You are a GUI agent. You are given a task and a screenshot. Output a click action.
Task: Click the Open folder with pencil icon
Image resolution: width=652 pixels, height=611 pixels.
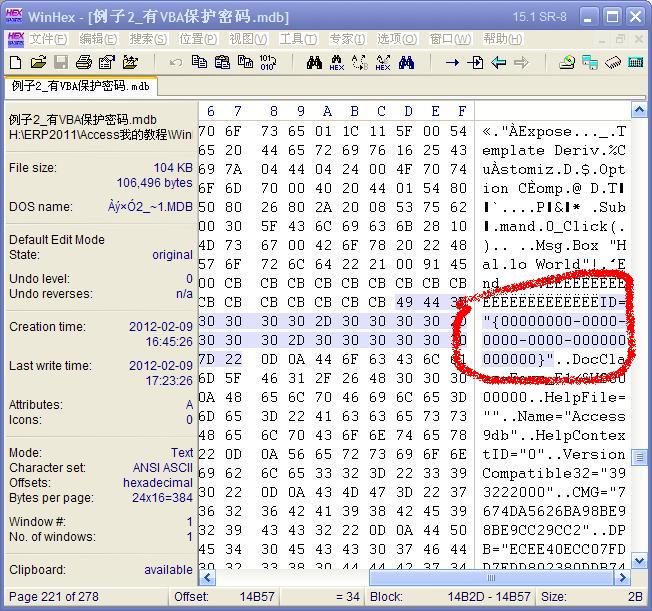[130, 63]
